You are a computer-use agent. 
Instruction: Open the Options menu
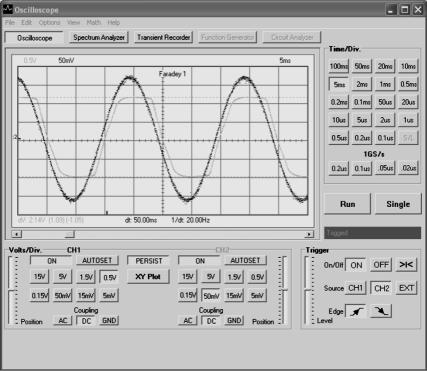[x=49, y=23]
